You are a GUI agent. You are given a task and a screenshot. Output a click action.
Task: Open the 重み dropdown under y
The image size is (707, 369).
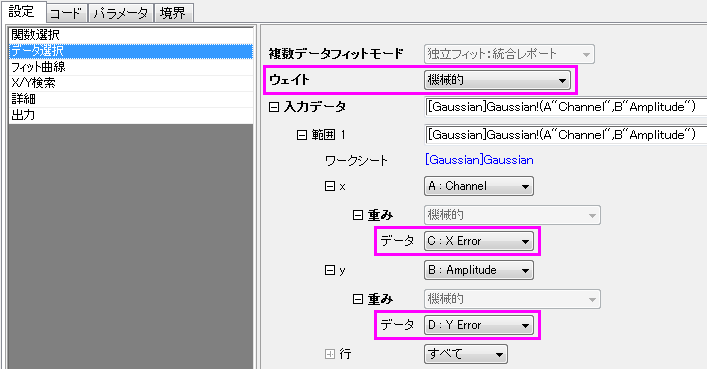click(x=512, y=299)
